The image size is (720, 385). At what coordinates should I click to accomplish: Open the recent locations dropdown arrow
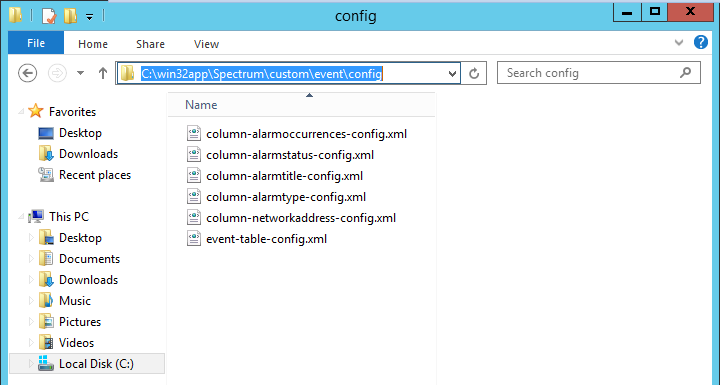click(x=80, y=73)
